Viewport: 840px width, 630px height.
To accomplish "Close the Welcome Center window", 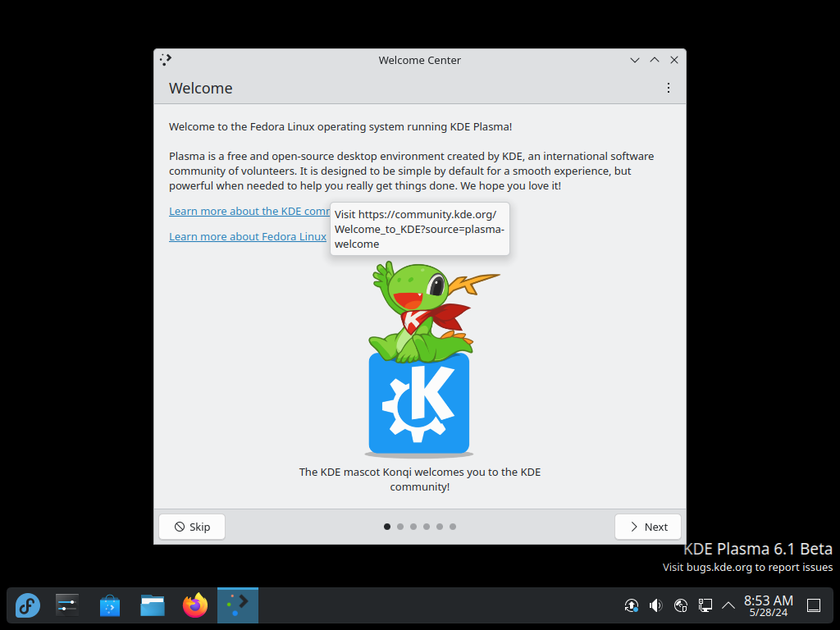I will pos(674,60).
